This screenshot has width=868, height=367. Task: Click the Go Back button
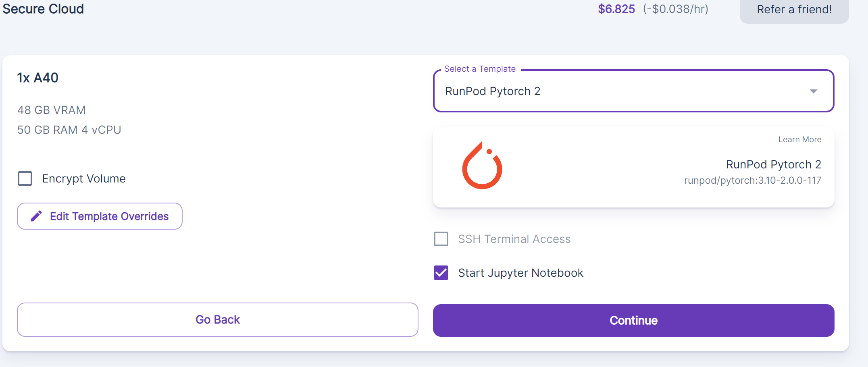click(x=218, y=319)
